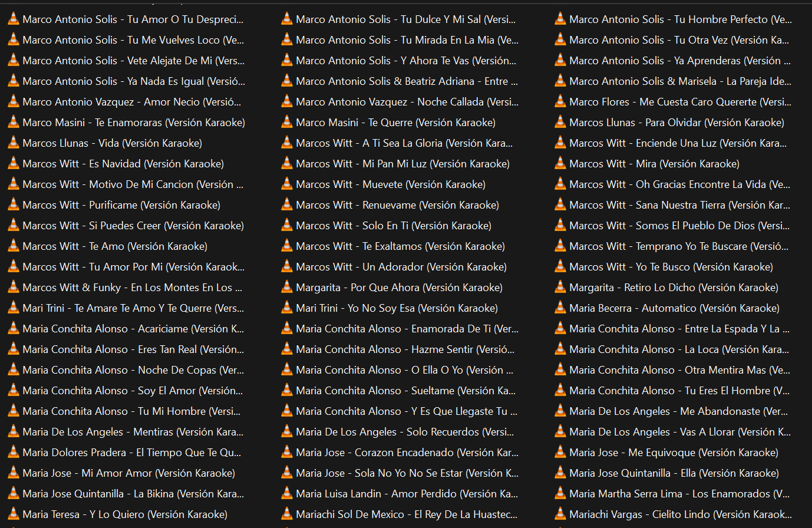This screenshot has width=812, height=528.
Task: Click VLC icon next to Mariachi Vargas - Cielito Lindo
Action: (560, 514)
